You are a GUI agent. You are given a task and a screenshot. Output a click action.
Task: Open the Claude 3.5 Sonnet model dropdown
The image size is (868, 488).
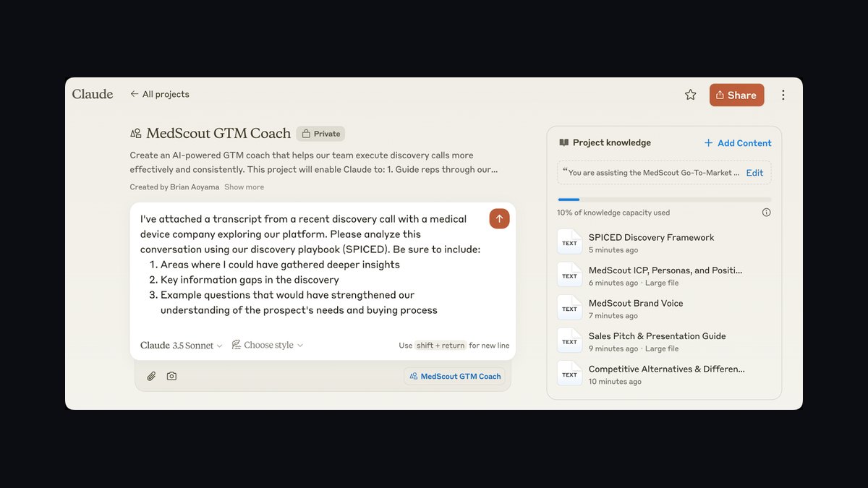coord(182,346)
